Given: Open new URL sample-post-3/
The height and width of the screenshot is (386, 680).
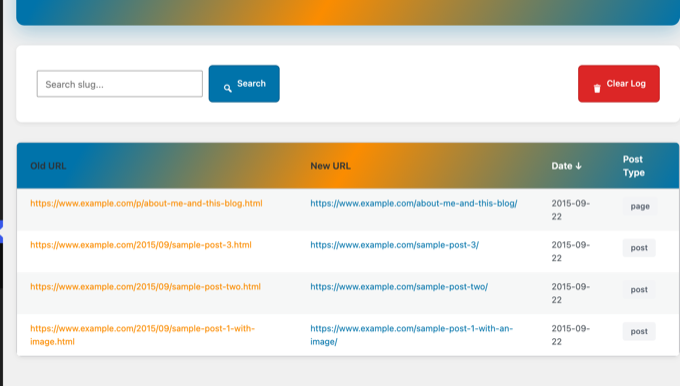Looking at the screenshot, I should (x=395, y=245).
